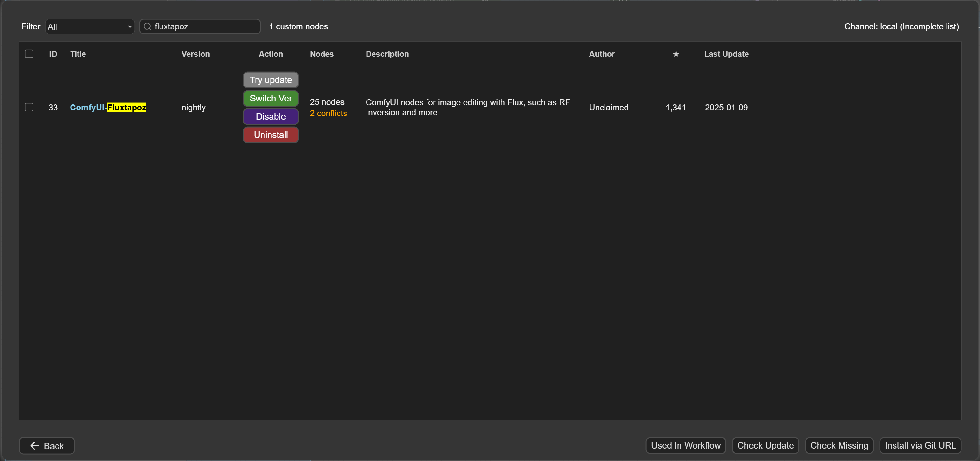Screen dimensions: 980x461
Task: Click the Check Missing button
Action: click(839, 446)
